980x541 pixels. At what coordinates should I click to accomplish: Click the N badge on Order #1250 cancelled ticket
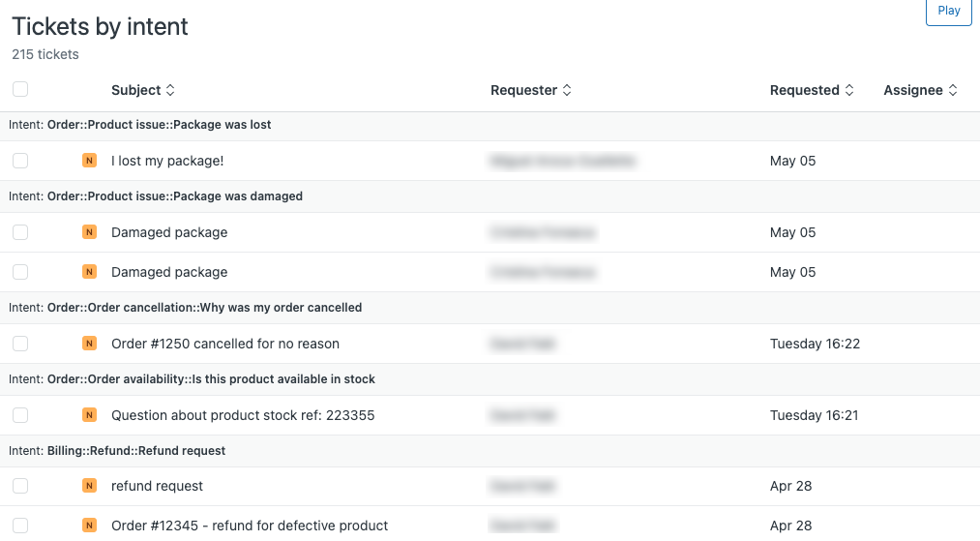pos(89,344)
